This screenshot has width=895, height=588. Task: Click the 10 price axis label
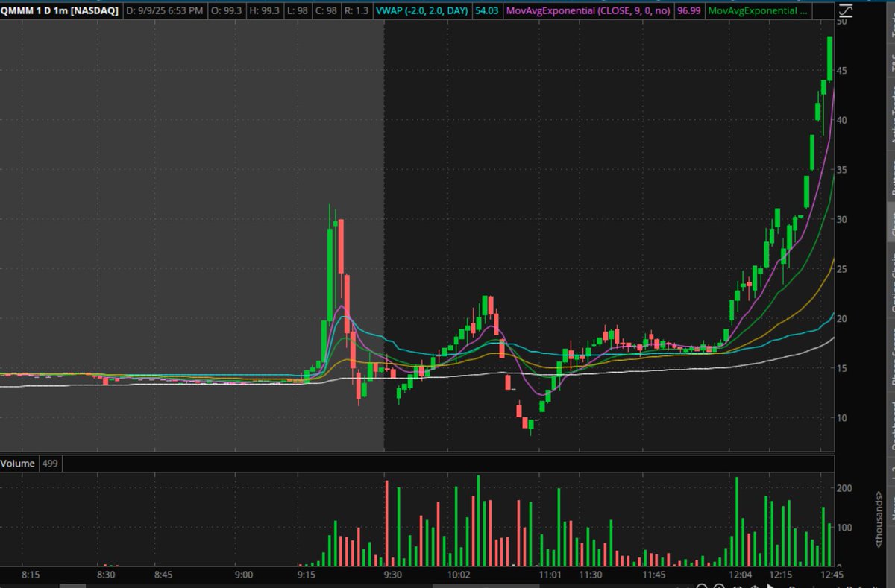click(x=841, y=417)
